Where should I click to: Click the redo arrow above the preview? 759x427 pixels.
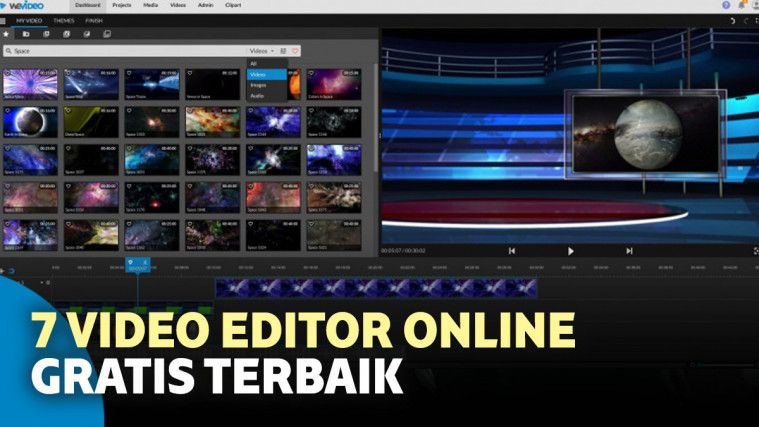pyautogui.click(x=746, y=21)
